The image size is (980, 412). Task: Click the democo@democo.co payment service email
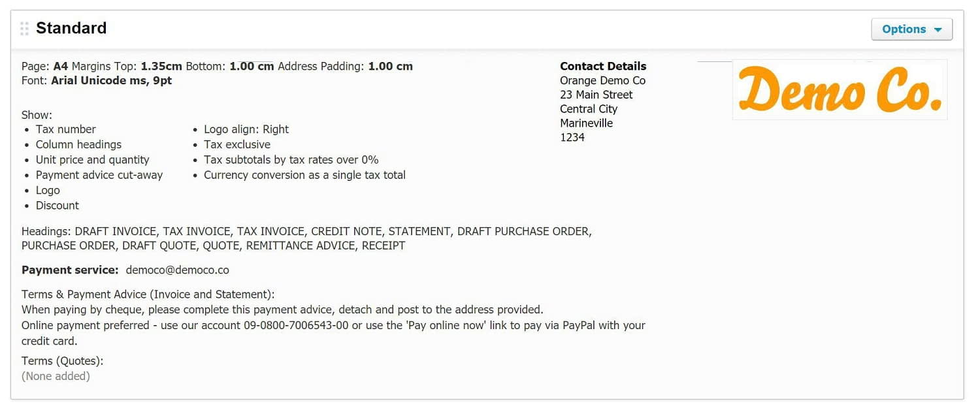(x=177, y=270)
